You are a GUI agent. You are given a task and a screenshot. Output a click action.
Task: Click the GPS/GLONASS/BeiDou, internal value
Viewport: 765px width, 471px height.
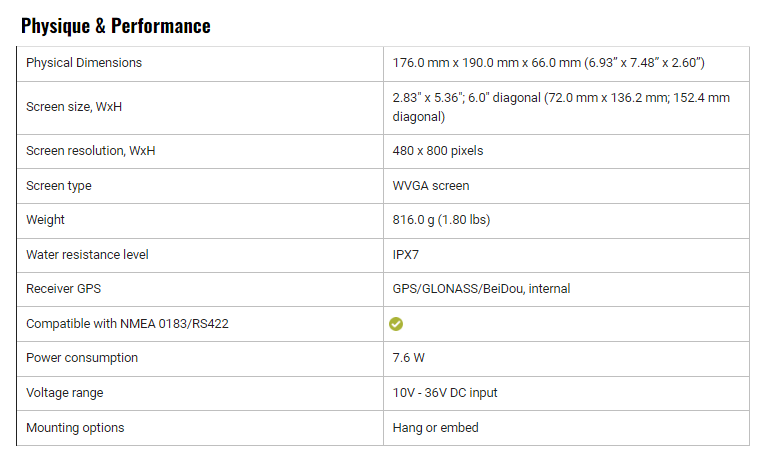click(481, 289)
